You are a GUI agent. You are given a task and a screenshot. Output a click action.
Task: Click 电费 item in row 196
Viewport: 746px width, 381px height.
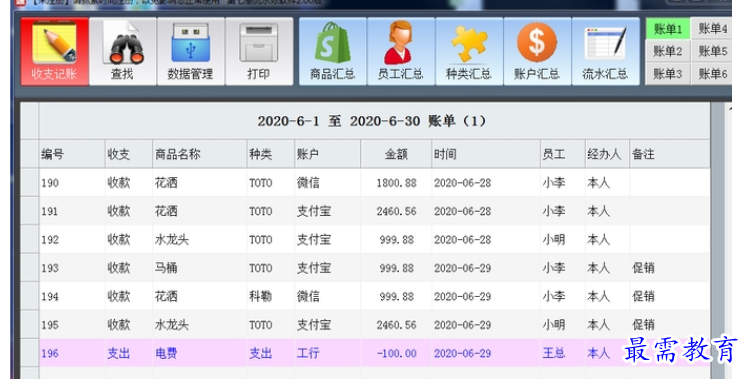166,353
